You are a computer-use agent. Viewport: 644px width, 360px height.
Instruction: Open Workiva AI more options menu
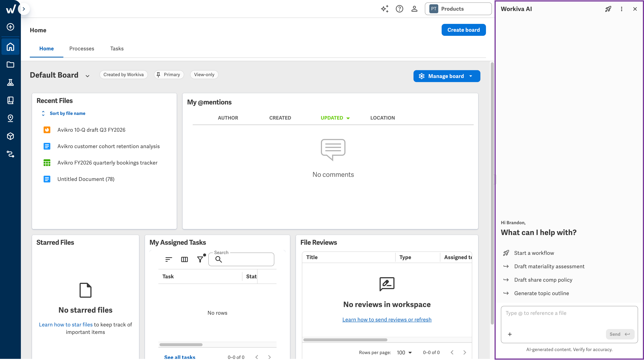click(621, 9)
